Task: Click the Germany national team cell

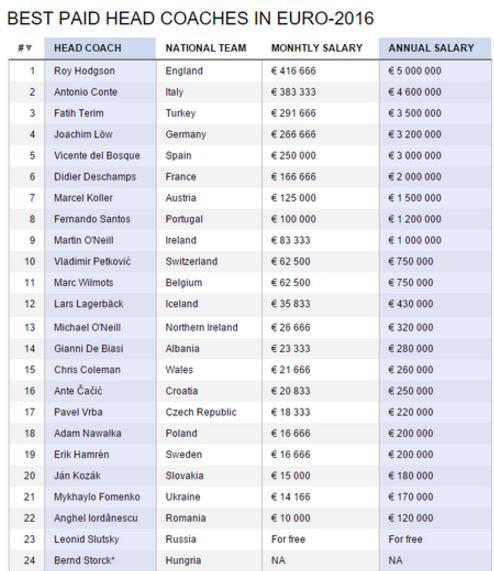Action: [x=186, y=134]
